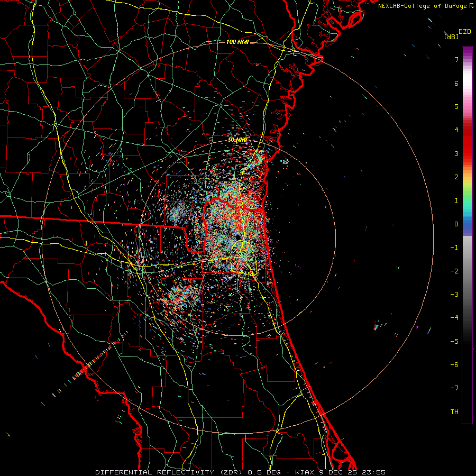The width and height of the screenshot is (476, 476).
Task: Click the NEXLAB-College of DuPage watermark text
Action: point(422,6)
